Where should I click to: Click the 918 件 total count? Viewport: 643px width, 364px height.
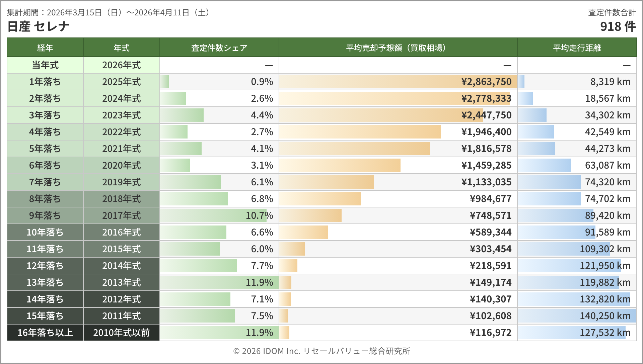[x=618, y=26]
